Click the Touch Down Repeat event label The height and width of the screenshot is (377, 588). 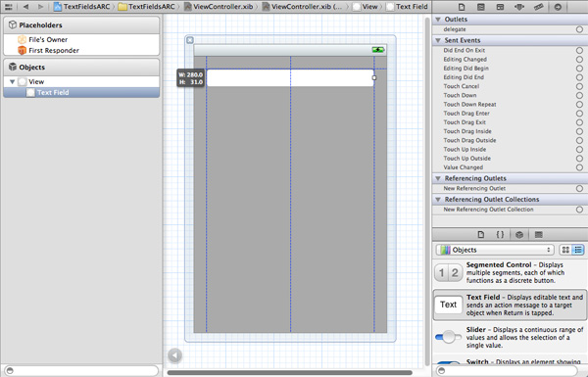469,104
